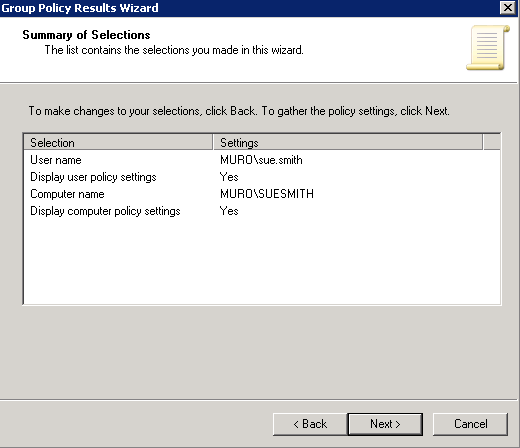Image resolution: width=520 pixels, height=448 pixels.
Task: Click the MURO\SUESMITH computer value
Action: point(267,194)
